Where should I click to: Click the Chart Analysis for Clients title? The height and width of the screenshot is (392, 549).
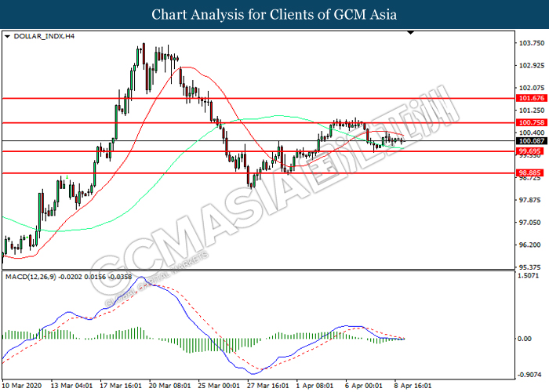coord(274,15)
